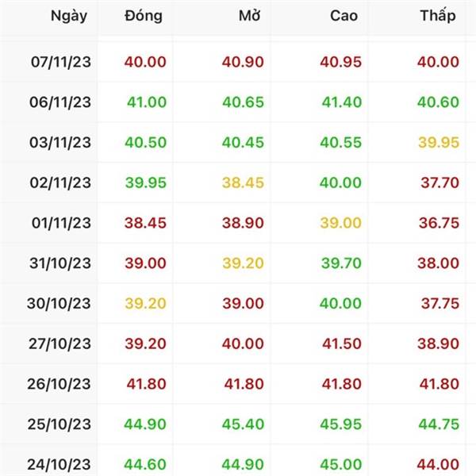Screen dimensions: 476x476
Task: Select the Thấp column header
Action: [438, 15]
